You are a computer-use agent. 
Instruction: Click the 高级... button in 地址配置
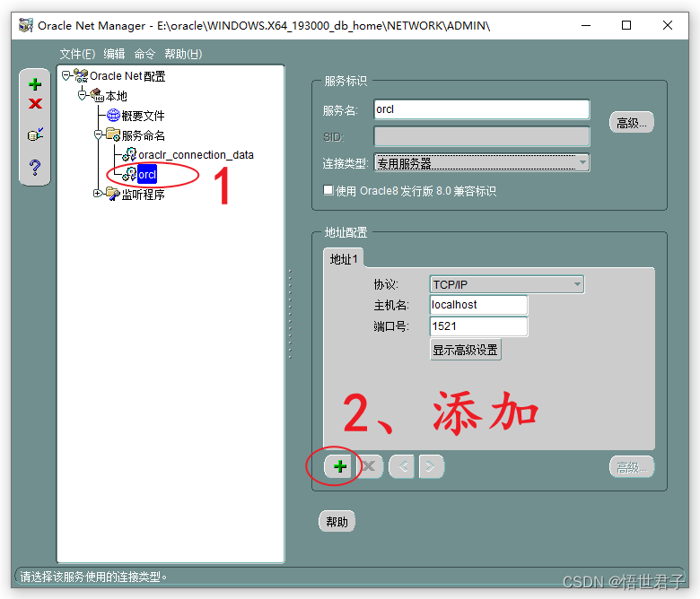(631, 467)
